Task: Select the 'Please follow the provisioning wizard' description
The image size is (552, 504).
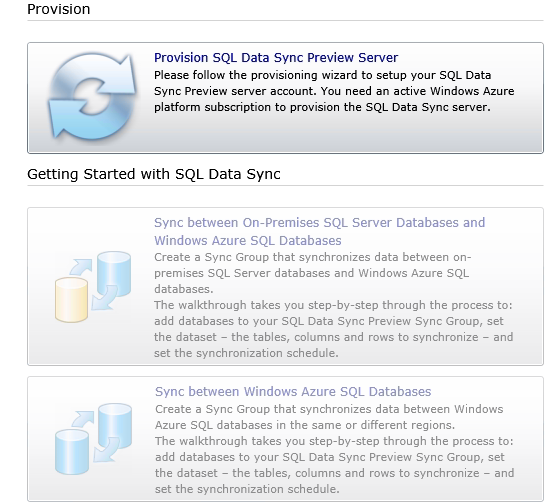Action: click(334, 91)
